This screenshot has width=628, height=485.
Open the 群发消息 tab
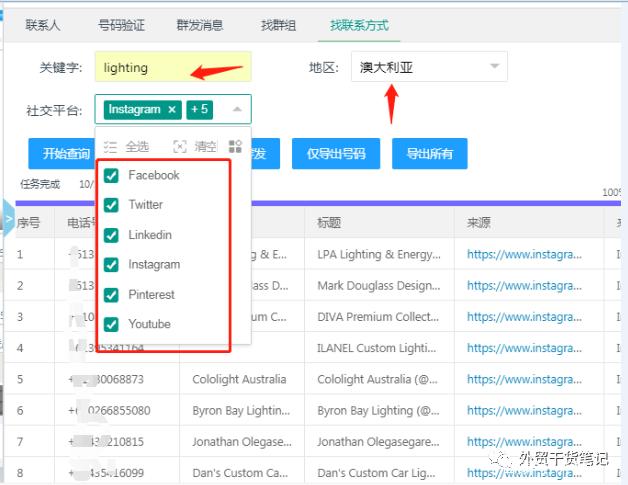pos(200,25)
